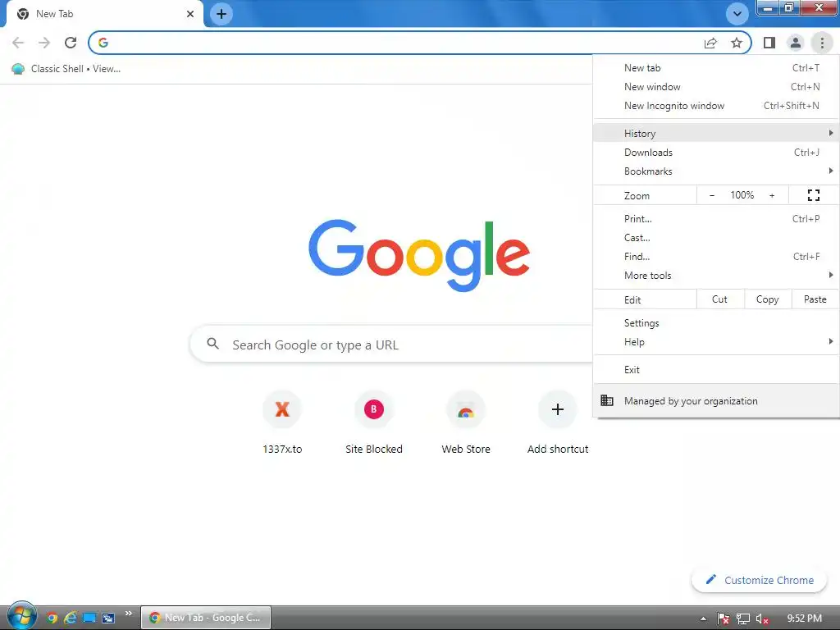Launch Internet Explorer from the taskbar
The height and width of the screenshot is (630, 840).
pos(71,618)
